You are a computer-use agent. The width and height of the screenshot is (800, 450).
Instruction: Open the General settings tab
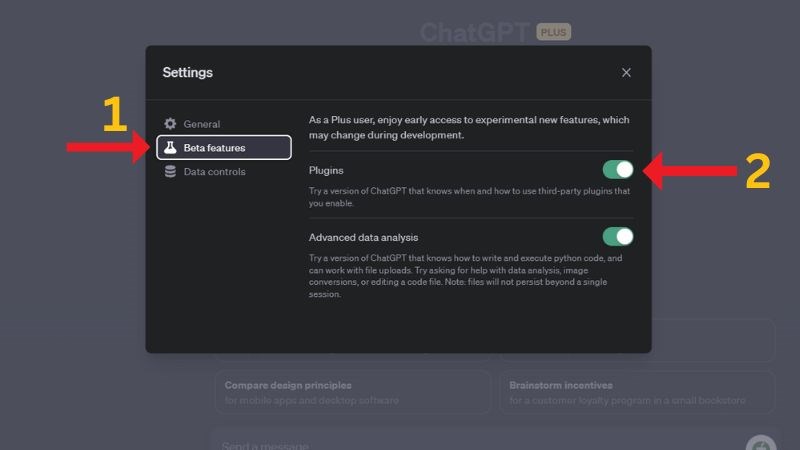(x=223, y=124)
